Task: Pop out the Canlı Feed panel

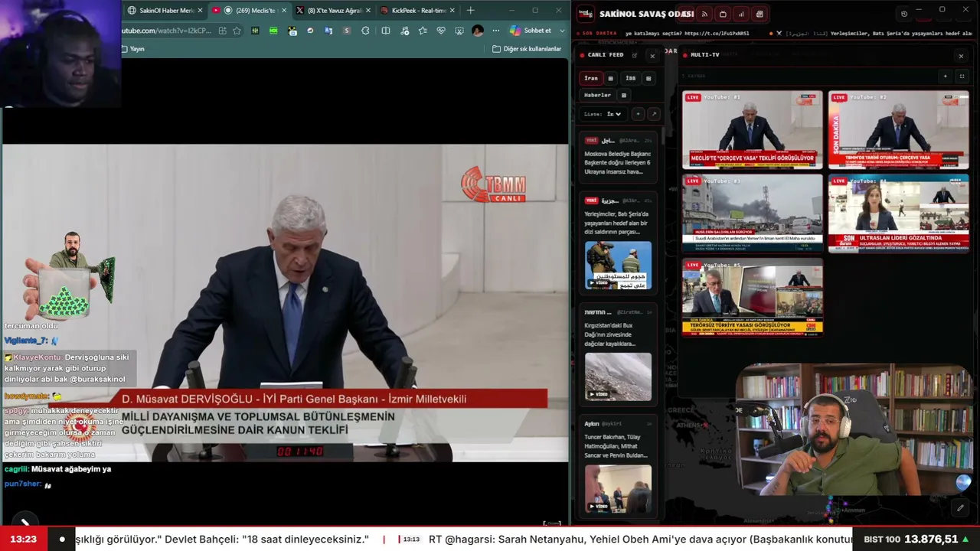Action: 635,55
